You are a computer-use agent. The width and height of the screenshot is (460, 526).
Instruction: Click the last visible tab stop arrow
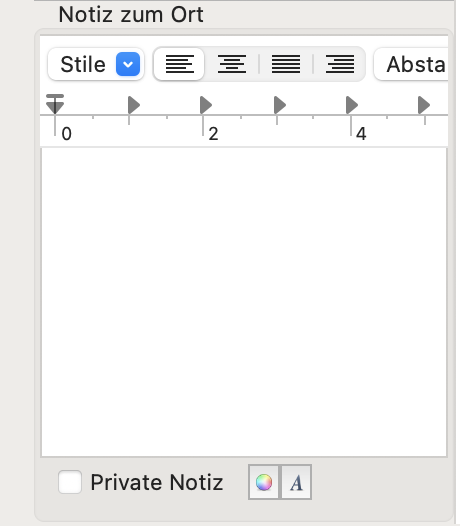(424, 105)
